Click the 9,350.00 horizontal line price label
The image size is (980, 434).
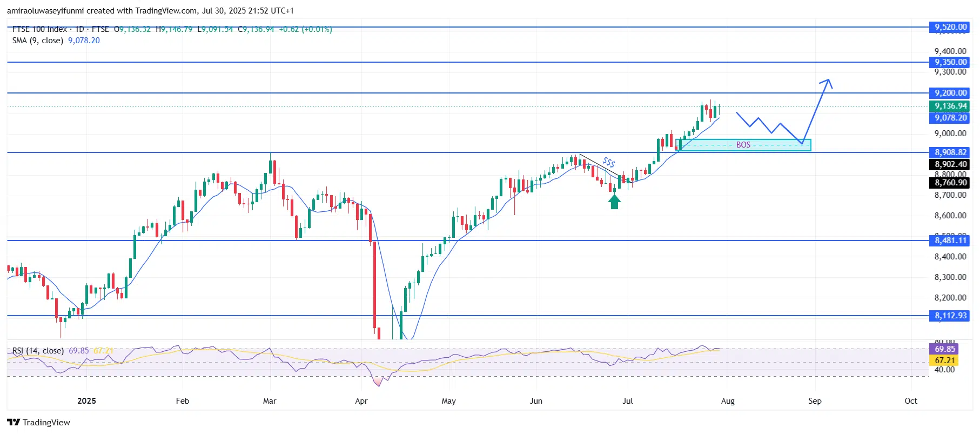pyautogui.click(x=950, y=62)
